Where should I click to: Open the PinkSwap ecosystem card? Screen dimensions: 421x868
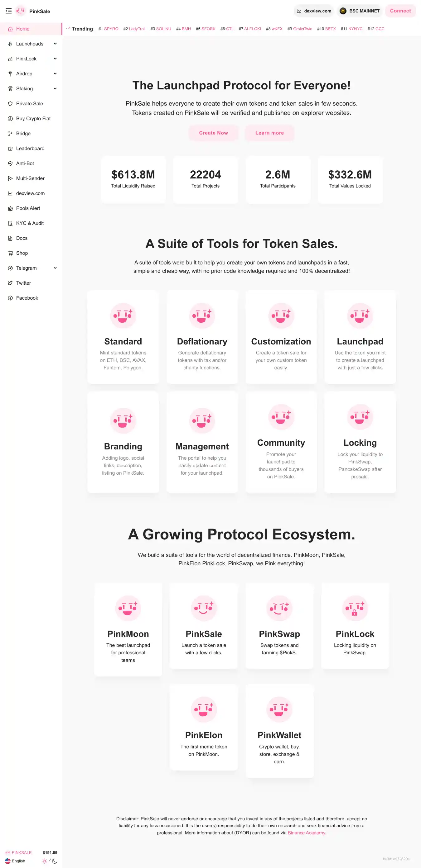279,625
